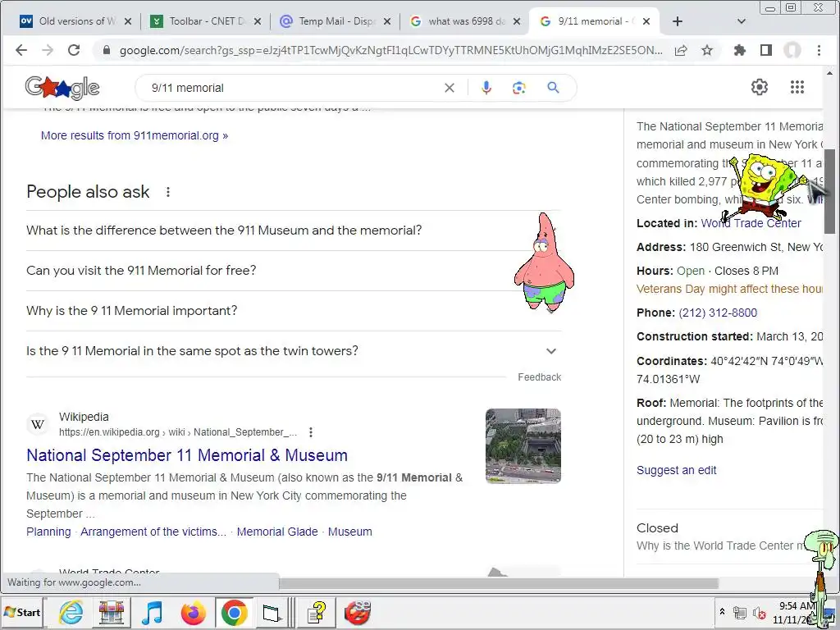Share this page via address bar icon
This screenshot has height=630, width=840.
[x=681, y=50]
